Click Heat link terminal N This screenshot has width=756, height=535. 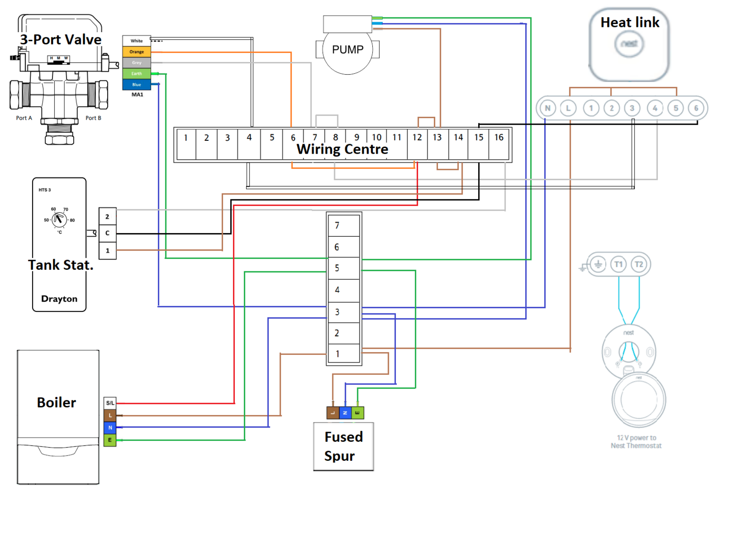coord(548,108)
